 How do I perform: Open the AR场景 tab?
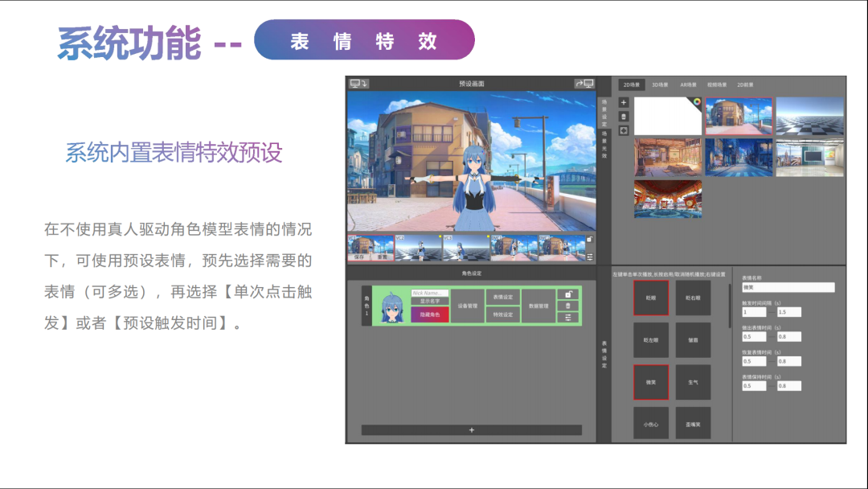[x=688, y=84]
